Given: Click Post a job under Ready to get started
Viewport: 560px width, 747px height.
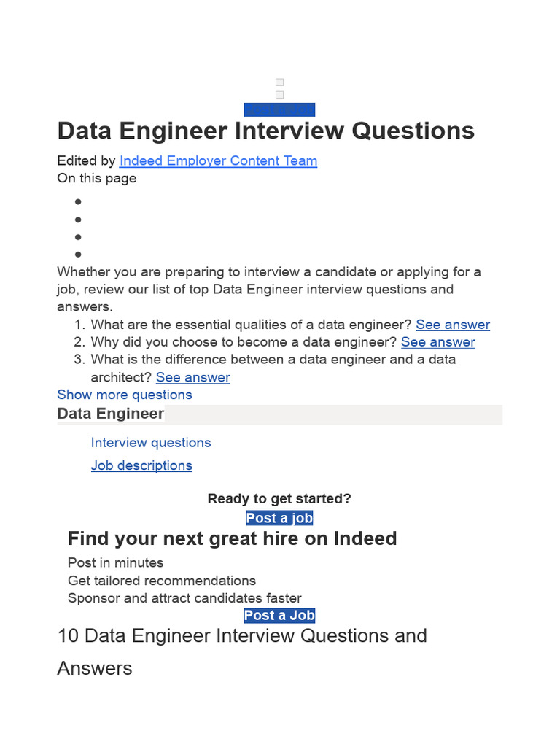Looking at the screenshot, I should (279, 518).
